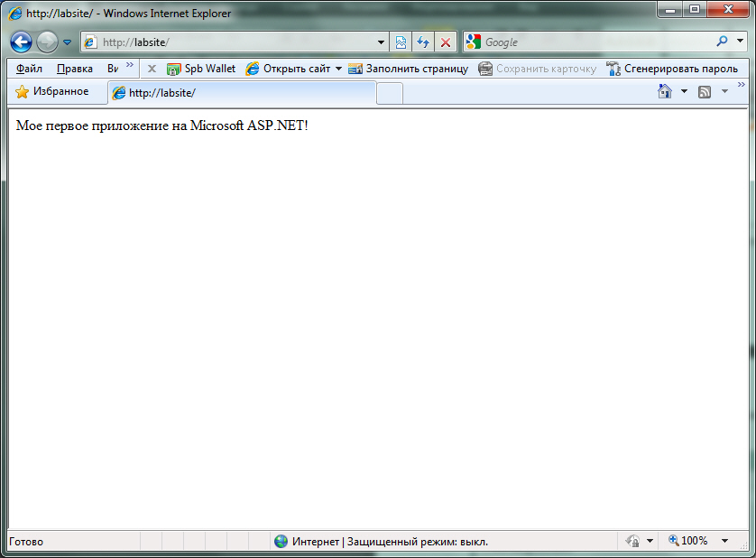
Task: Click the red Stop loading icon
Action: coord(446,42)
